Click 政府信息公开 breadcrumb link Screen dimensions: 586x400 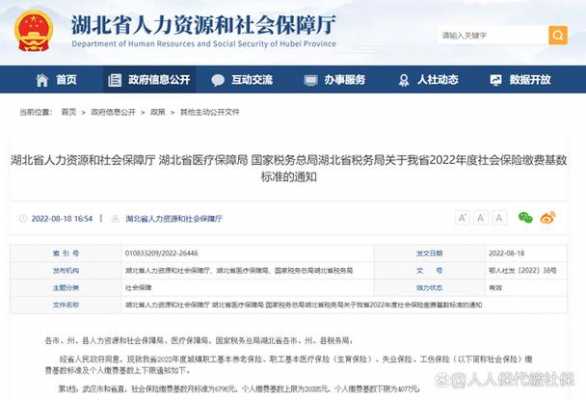pos(113,112)
